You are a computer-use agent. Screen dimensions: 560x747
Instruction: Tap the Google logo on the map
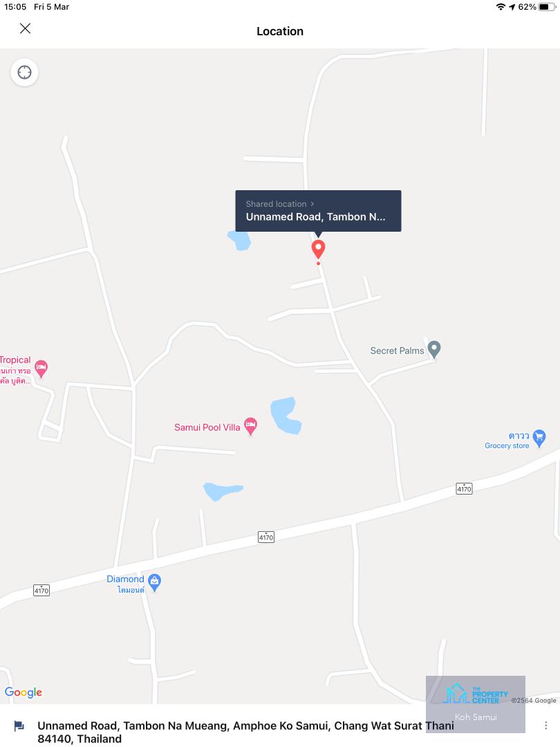click(x=24, y=692)
